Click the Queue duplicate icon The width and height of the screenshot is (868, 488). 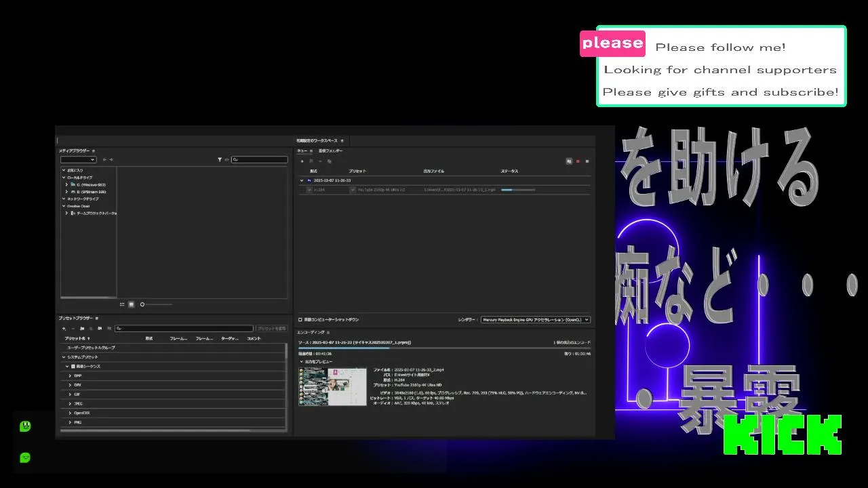point(329,161)
